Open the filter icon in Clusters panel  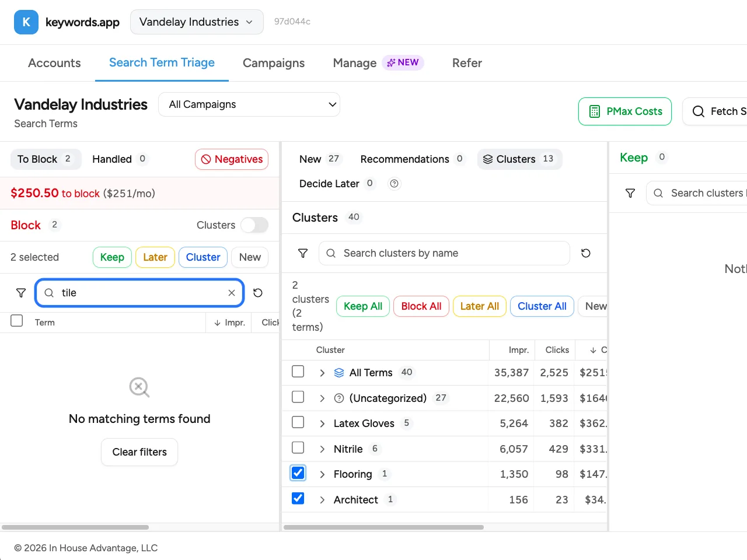point(303,253)
